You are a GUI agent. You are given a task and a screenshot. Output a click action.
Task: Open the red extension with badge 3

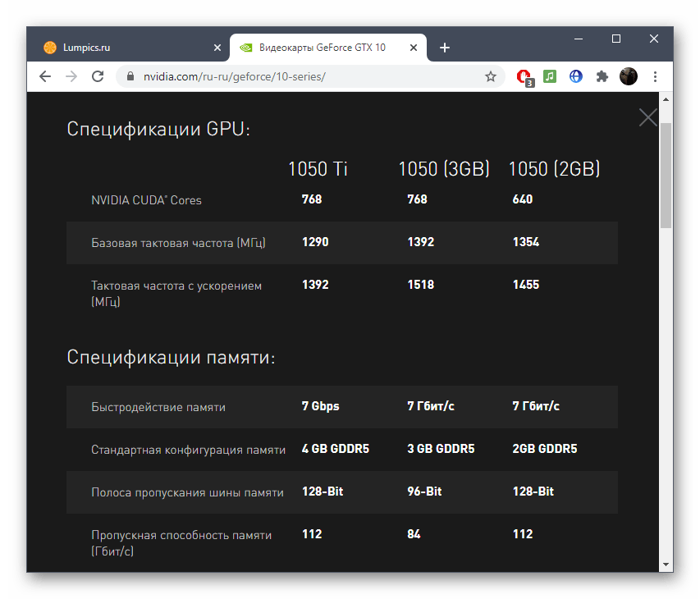(x=524, y=76)
